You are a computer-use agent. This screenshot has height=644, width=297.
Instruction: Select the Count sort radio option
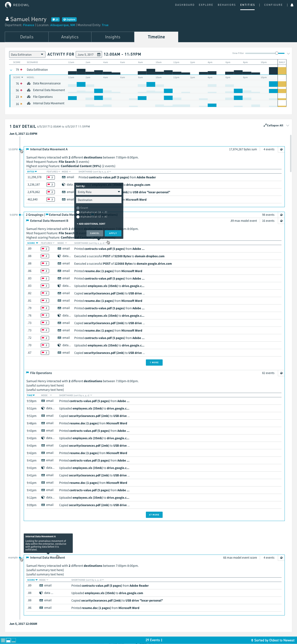(x=78, y=208)
